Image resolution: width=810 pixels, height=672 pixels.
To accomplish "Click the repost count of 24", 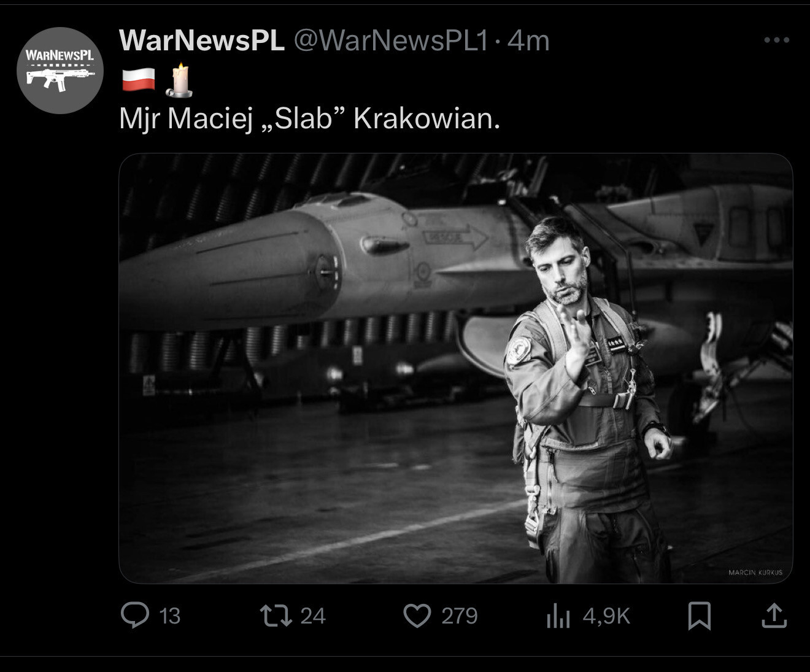I will pos(313,616).
